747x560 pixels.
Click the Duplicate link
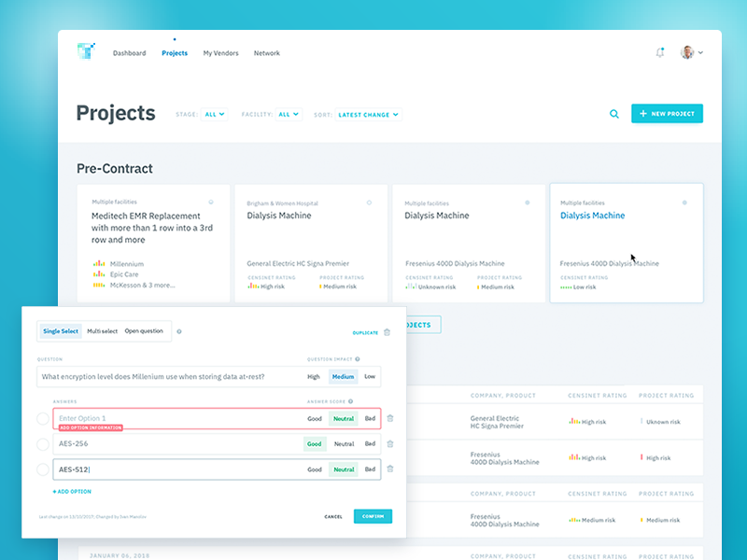(365, 331)
